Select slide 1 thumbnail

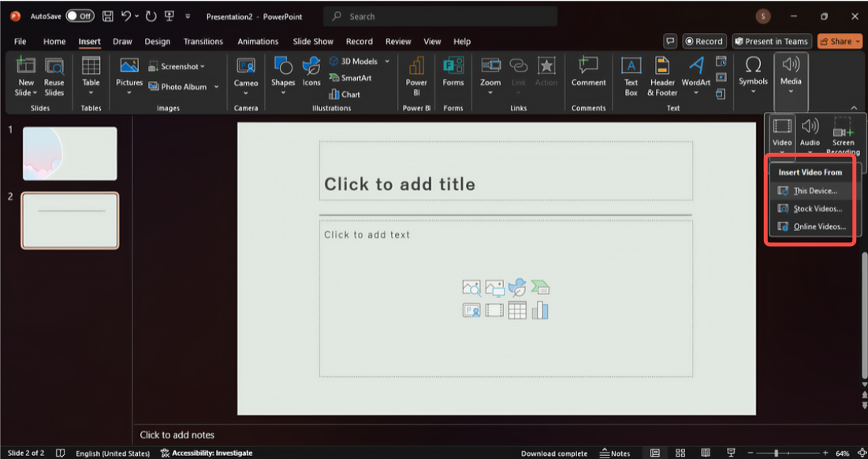pos(69,153)
